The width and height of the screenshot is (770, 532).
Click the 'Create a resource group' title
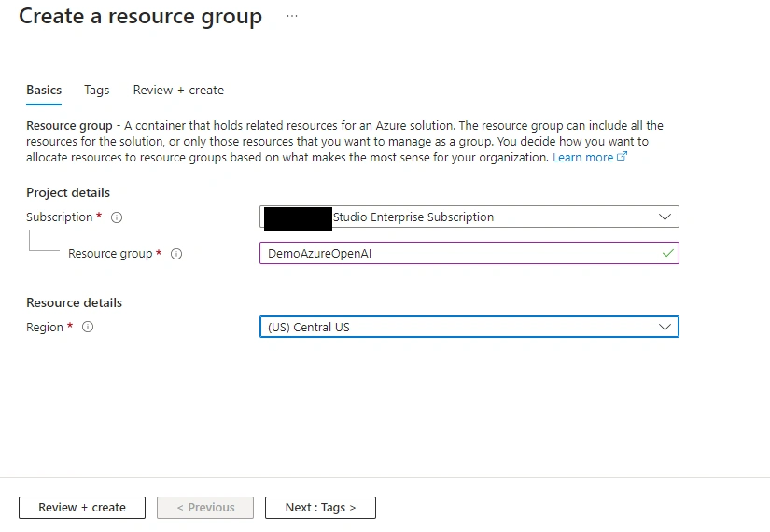coord(140,16)
